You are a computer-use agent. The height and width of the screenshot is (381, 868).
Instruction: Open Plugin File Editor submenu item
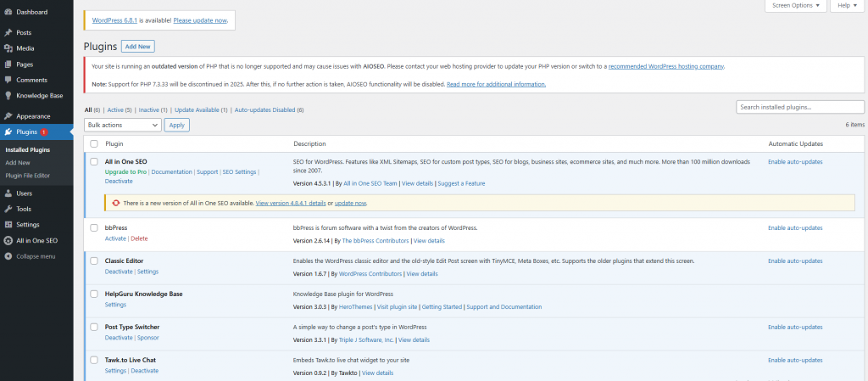tap(28, 176)
